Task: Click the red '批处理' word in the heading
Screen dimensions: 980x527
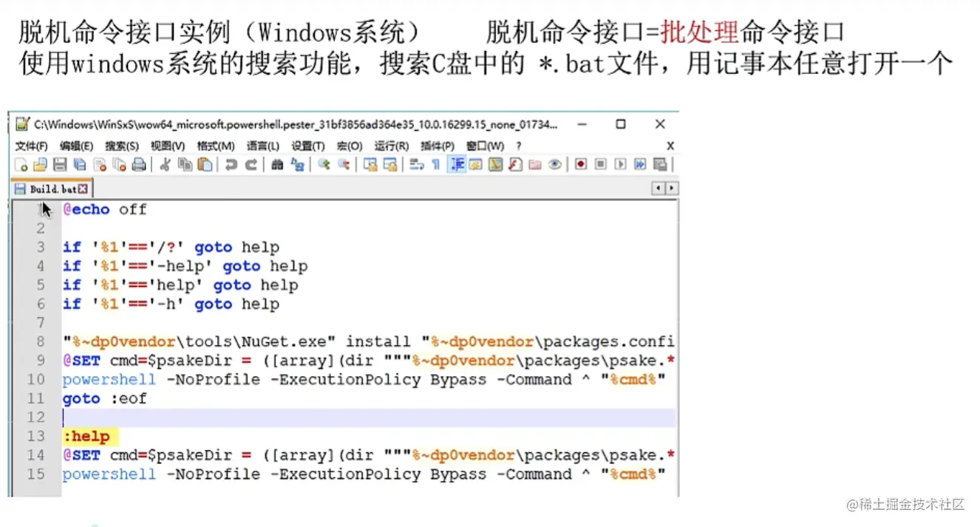Action: 699,32
